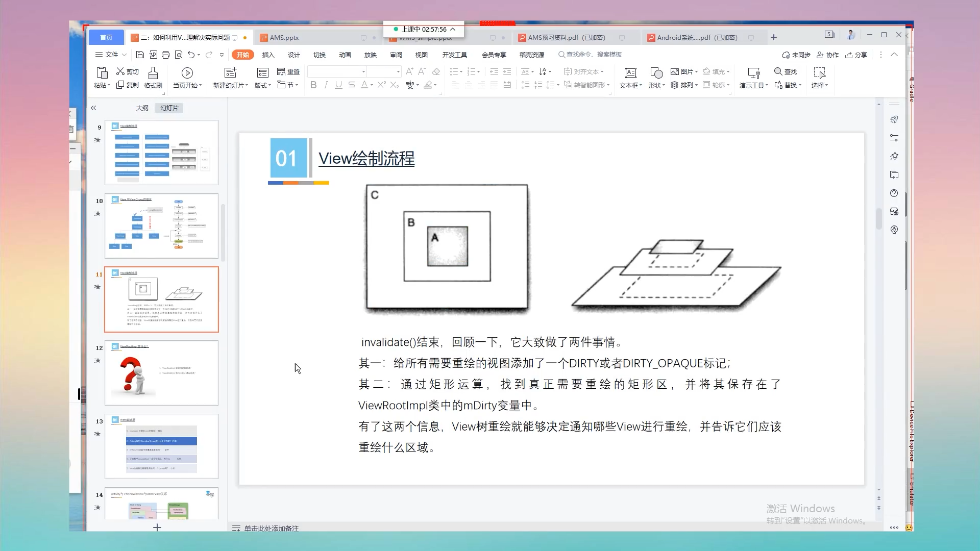This screenshot has width=980, height=551.
Task: Click the Share (分享) button
Action: [x=856, y=55]
